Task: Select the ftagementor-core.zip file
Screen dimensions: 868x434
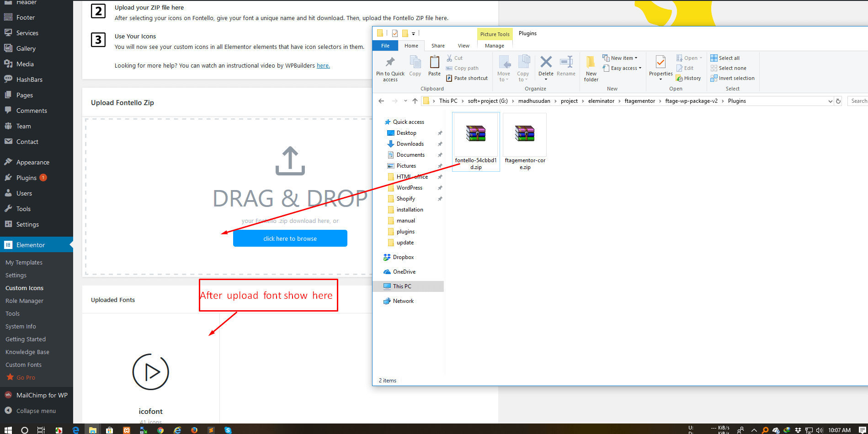Action: 525,143
